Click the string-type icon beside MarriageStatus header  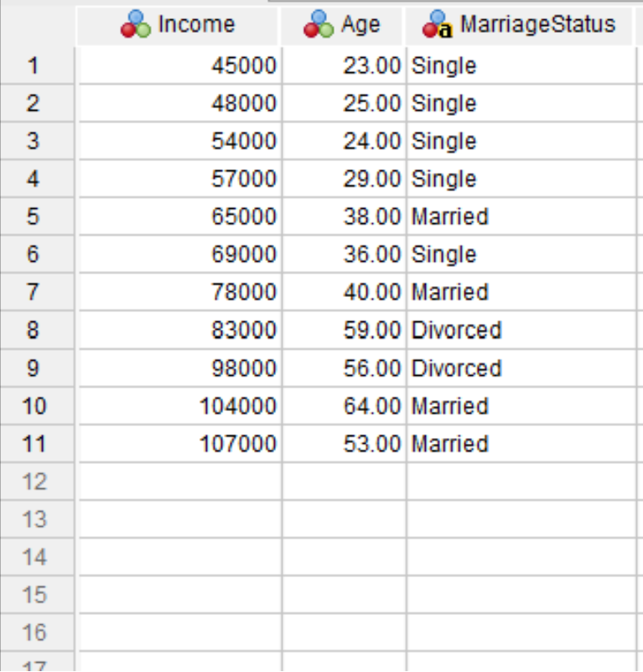click(438, 24)
